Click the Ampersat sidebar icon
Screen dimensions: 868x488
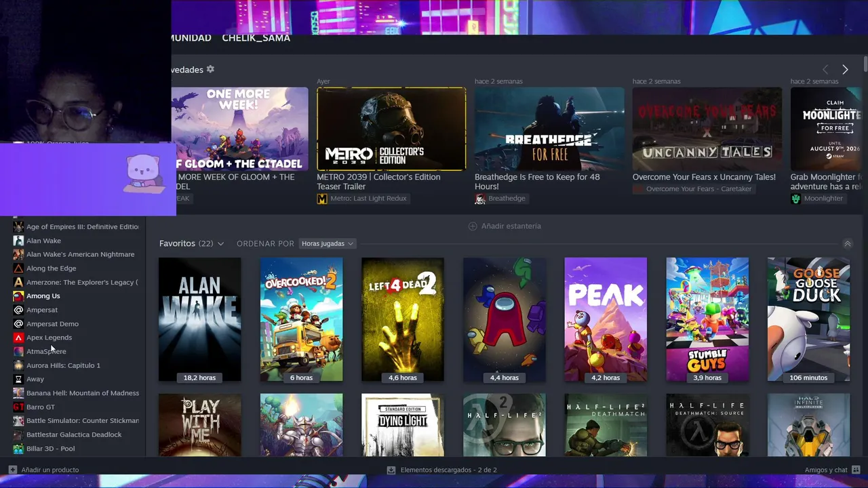[x=18, y=310]
